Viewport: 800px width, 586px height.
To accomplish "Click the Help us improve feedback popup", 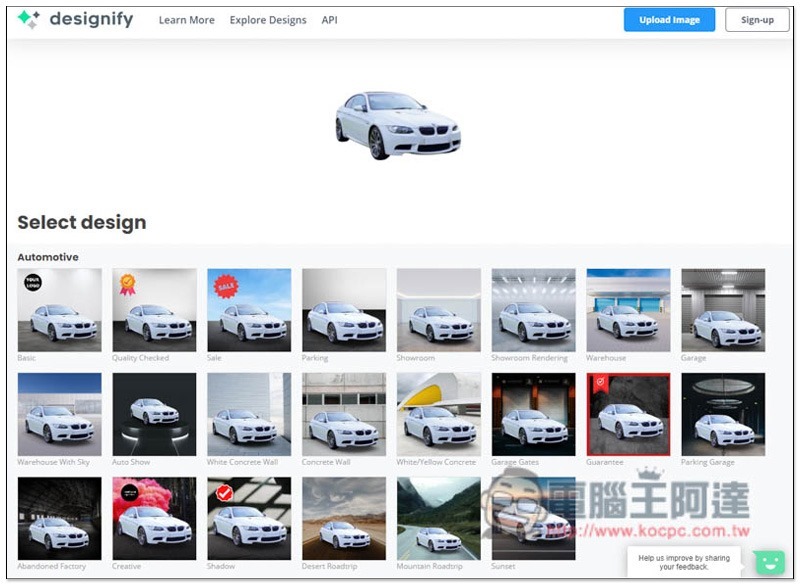I will (x=684, y=562).
